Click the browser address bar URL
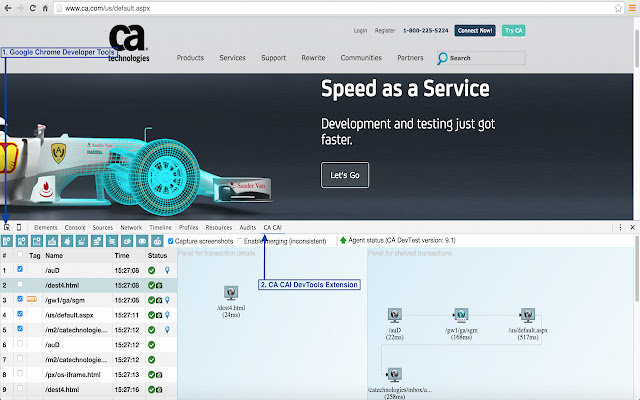 coord(107,8)
